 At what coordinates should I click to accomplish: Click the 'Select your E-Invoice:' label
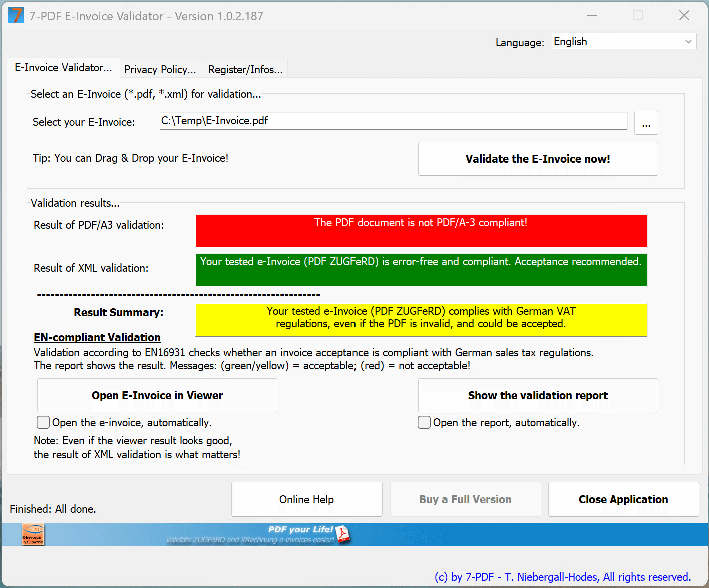(x=84, y=122)
